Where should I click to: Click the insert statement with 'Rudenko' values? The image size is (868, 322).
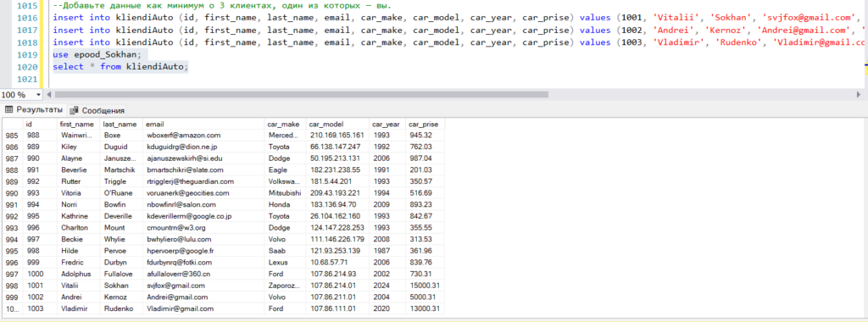tap(459, 42)
